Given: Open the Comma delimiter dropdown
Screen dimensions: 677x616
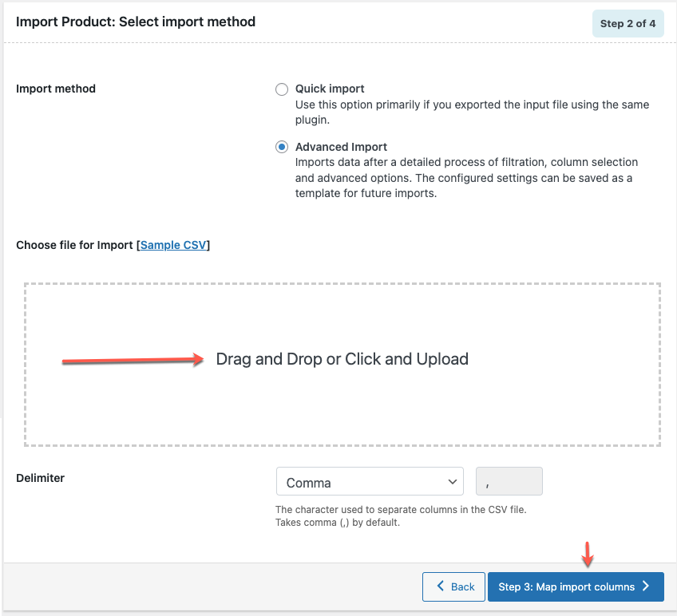Looking at the screenshot, I should 369,482.
